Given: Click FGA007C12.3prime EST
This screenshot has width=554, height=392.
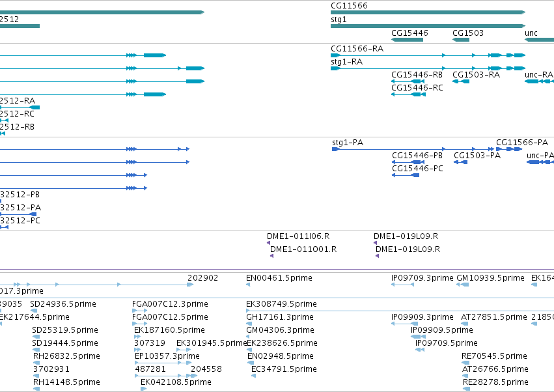Looking at the screenshot, I should (139, 311).
